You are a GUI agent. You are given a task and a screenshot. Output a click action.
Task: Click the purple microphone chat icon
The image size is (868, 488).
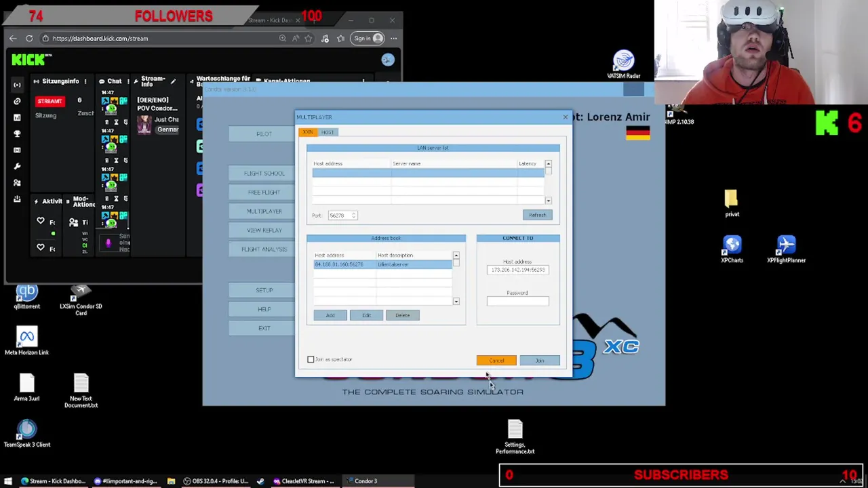pyautogui.click(x=108, y=243)
